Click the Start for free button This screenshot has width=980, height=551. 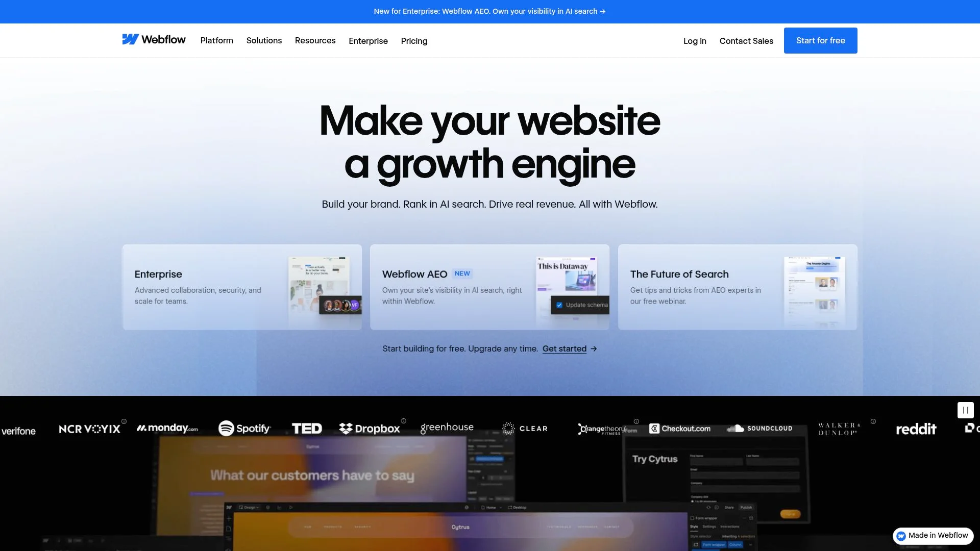(820, 40)
